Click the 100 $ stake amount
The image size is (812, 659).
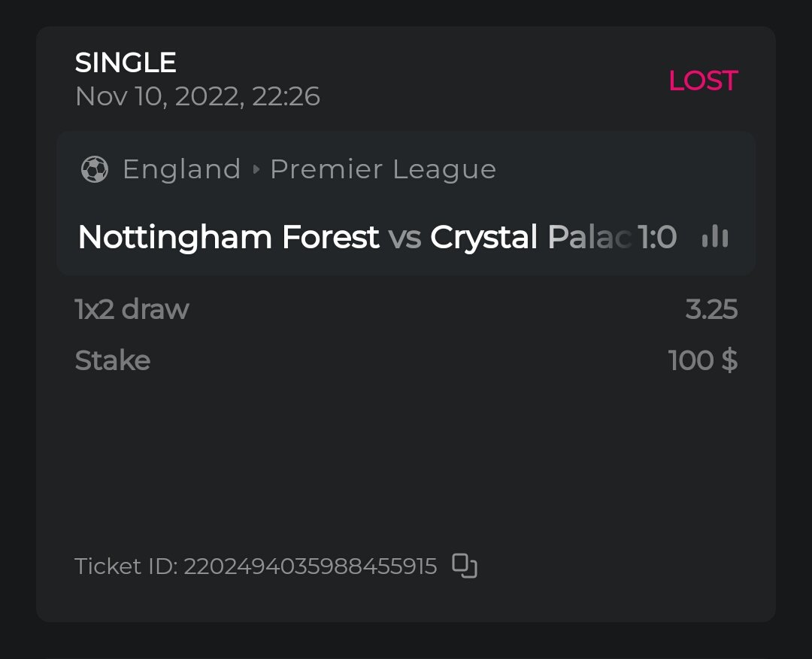coord(703,360)
